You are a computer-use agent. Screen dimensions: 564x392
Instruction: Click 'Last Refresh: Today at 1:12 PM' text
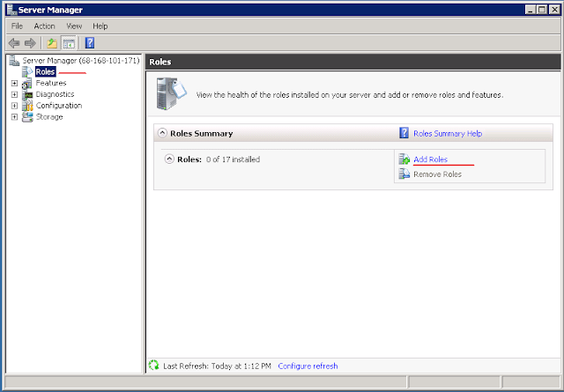(x=217, y=366)
